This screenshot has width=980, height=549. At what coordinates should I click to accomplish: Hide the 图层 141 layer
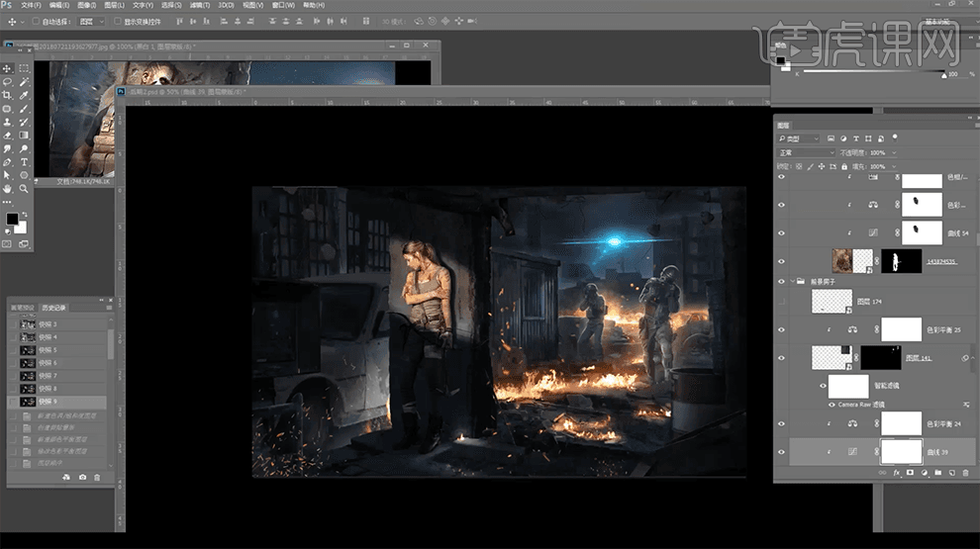[x=781, y=358]
